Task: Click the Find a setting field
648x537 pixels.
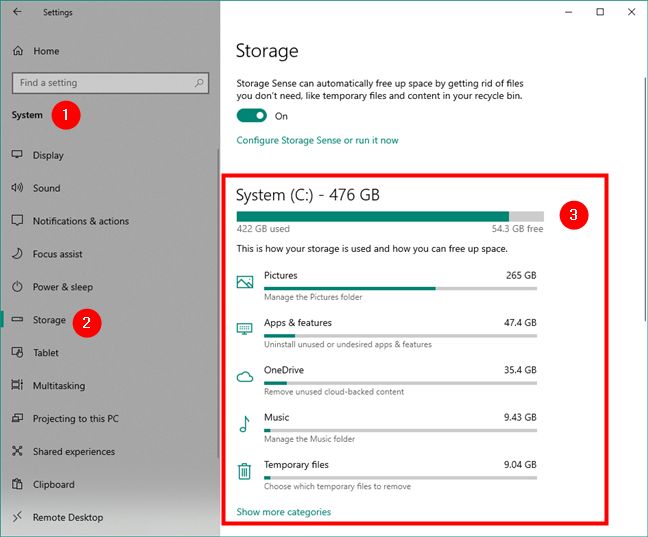Action: (x=110, y=83)
